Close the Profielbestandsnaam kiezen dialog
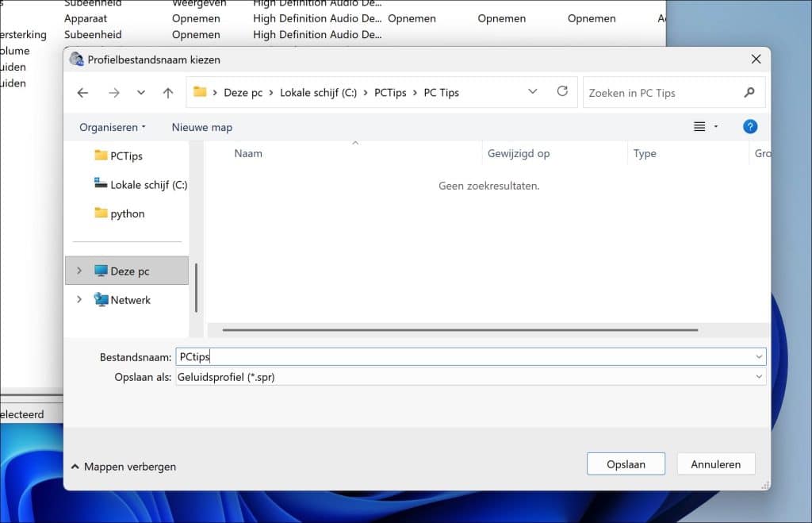The image size is (812, 523). coord(756,59)
